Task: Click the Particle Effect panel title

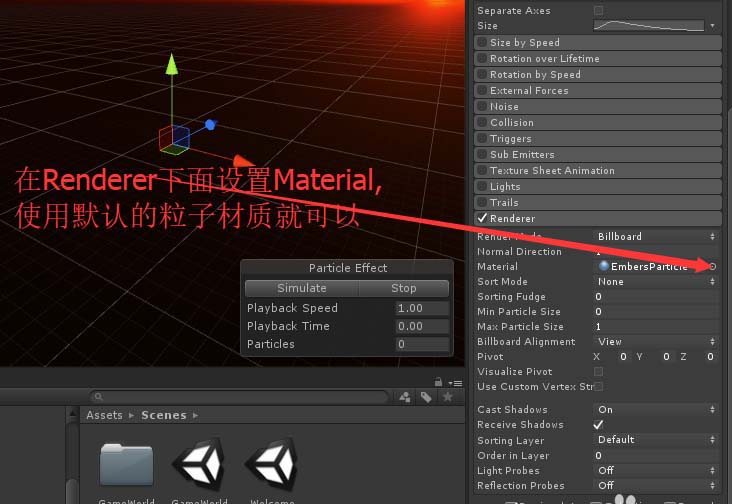Action: coord(348,268)
